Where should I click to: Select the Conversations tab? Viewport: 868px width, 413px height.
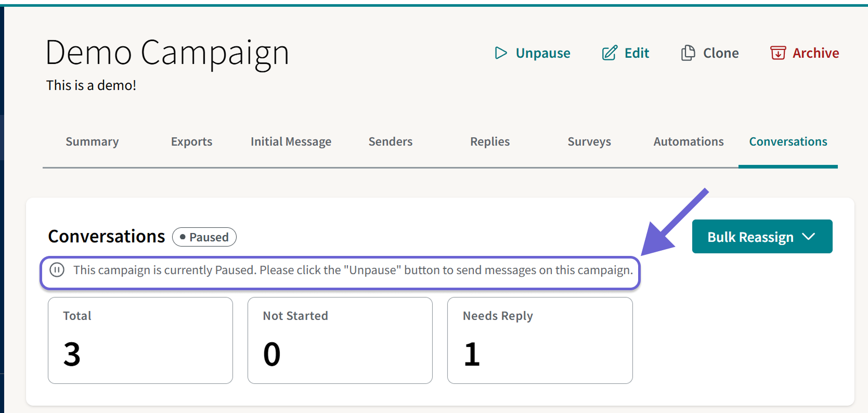click(788, 141)
